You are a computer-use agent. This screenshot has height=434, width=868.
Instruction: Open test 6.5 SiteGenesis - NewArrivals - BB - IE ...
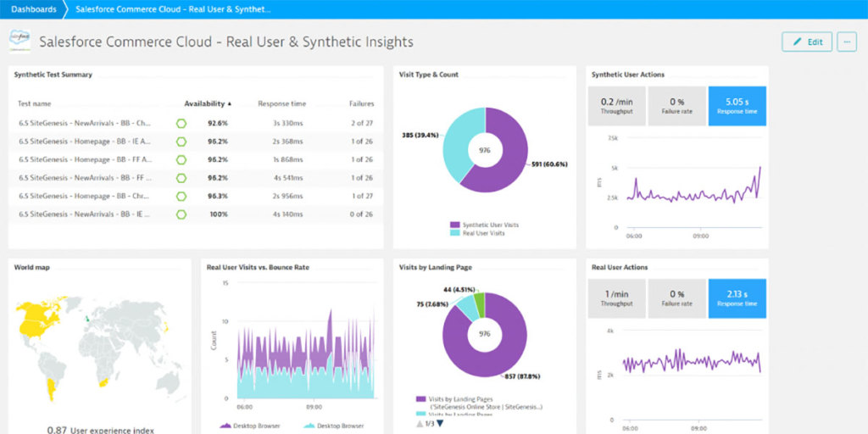coord(85,214)
